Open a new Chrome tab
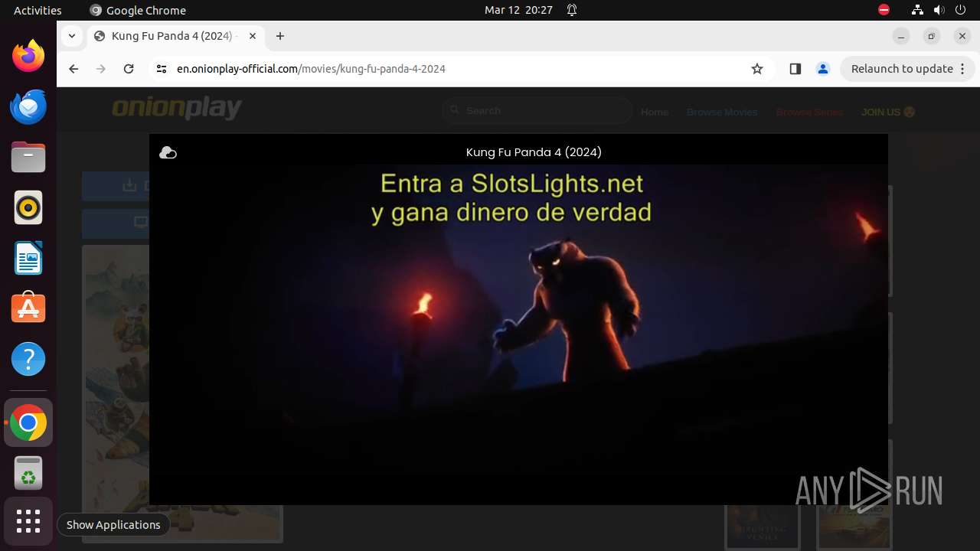The height and width of the screenshot is (551, 980). 280,36
